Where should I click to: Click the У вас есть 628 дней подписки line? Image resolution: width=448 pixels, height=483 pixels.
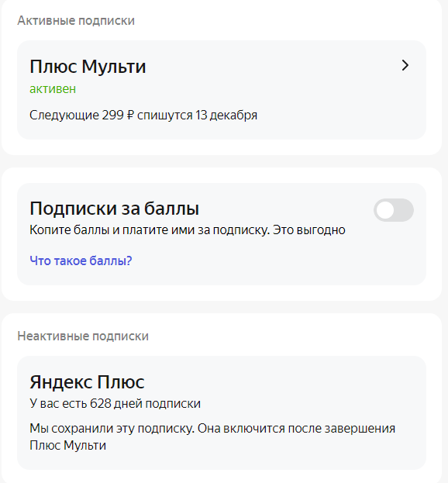[115, 403]
